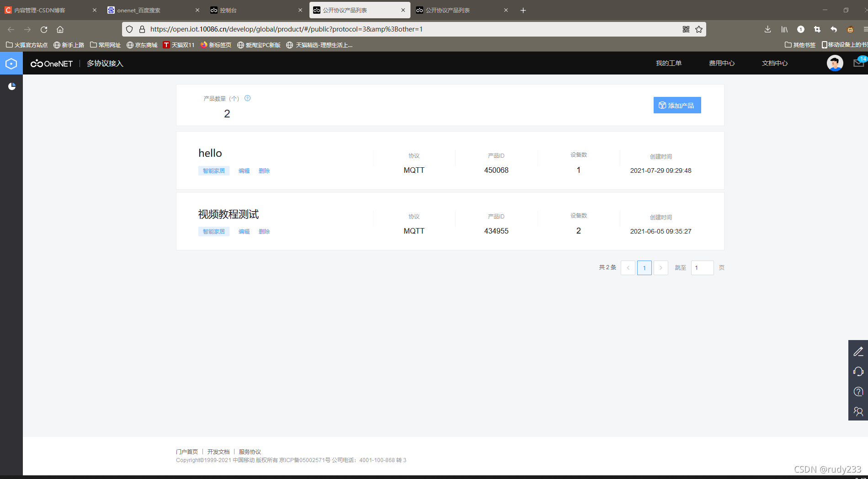Open the 视频教程测试 product title

[229, 214]
